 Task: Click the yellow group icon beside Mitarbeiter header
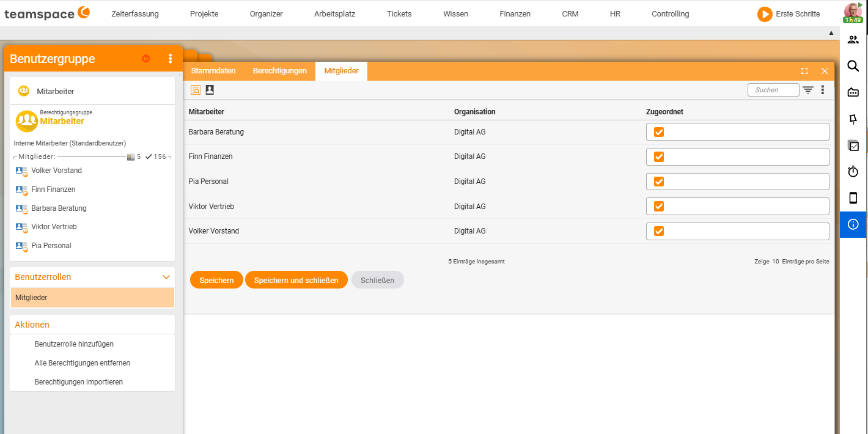[x=24, y=91]
